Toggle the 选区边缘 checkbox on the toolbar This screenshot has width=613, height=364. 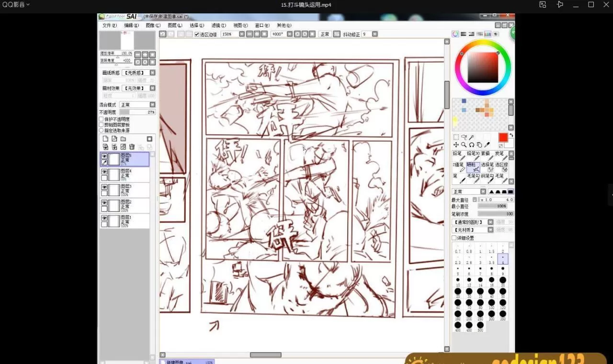[196, 34]
